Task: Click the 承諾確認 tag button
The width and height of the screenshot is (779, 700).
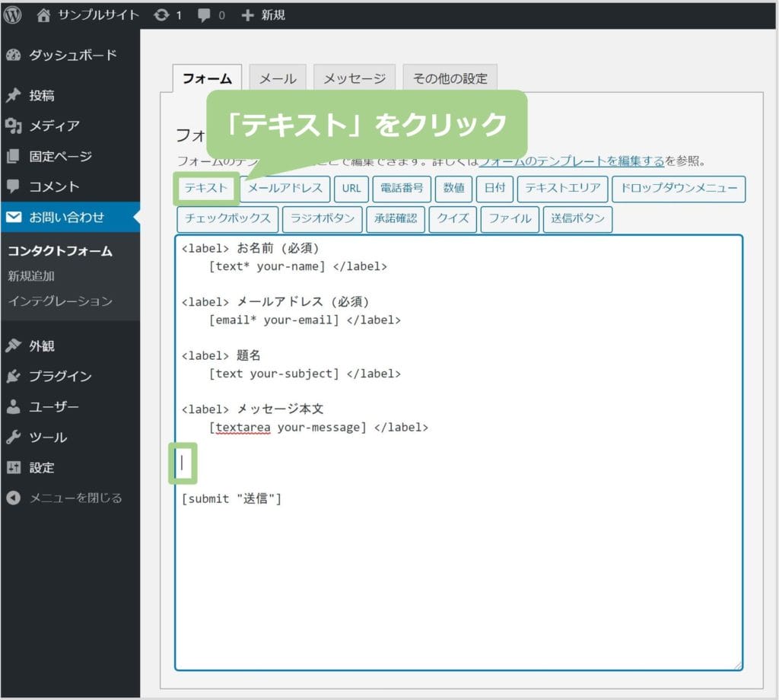Action: 396,219
